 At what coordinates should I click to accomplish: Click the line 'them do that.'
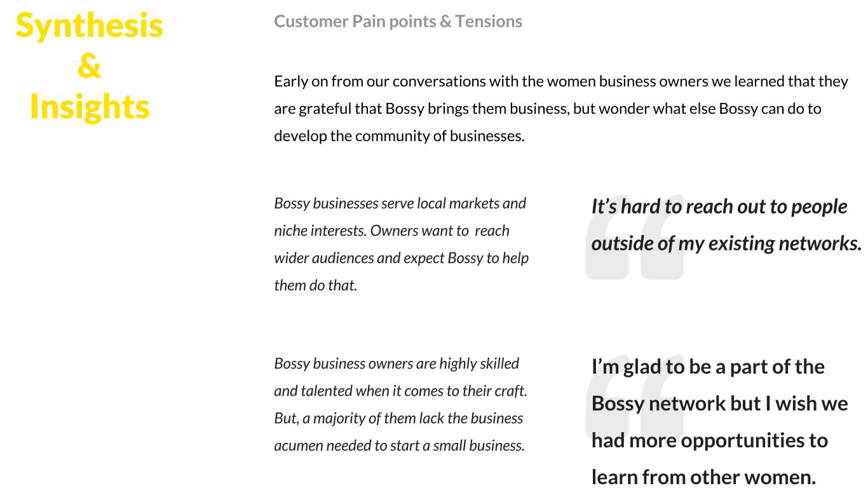pos(316,285)
